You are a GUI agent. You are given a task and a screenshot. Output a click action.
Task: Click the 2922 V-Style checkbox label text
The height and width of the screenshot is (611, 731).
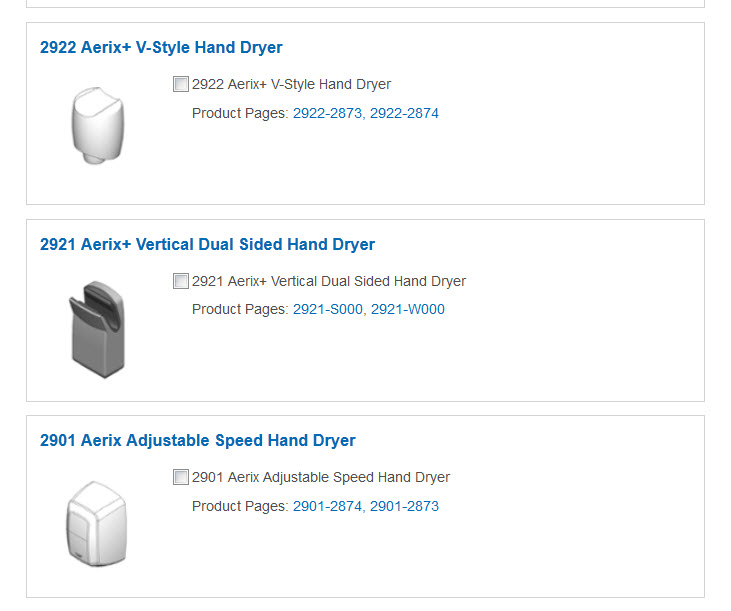pos(291,84)
